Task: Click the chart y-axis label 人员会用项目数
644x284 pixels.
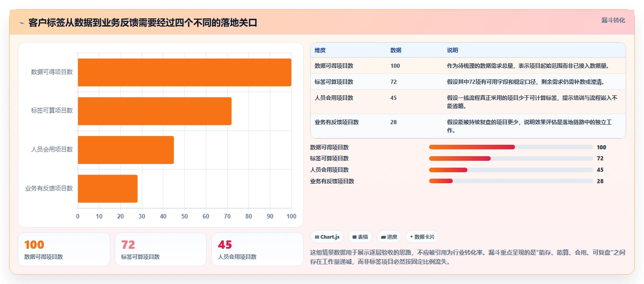Action: [52, 150]
